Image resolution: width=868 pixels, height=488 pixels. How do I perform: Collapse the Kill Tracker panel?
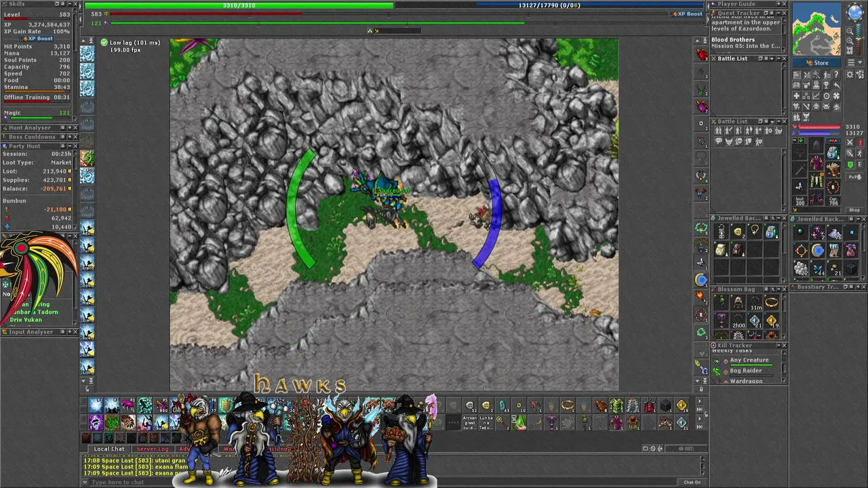tap(778, 345)
